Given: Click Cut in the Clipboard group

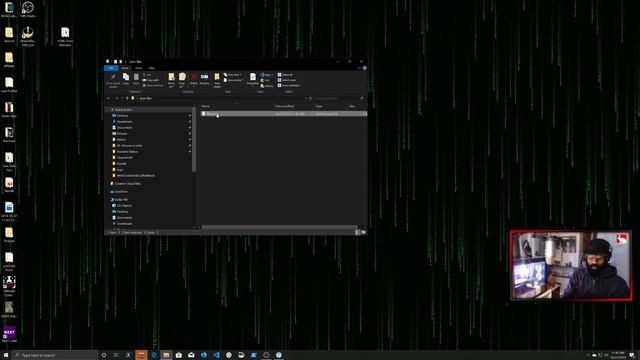Looking at the screenshot, I should pyautogui.click(x=147, y=75).
